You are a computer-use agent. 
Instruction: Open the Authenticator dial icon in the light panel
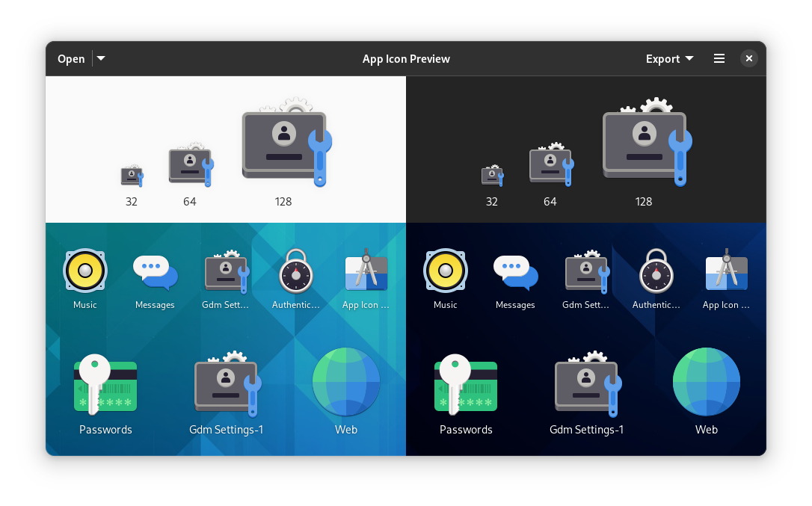point(295,271)
